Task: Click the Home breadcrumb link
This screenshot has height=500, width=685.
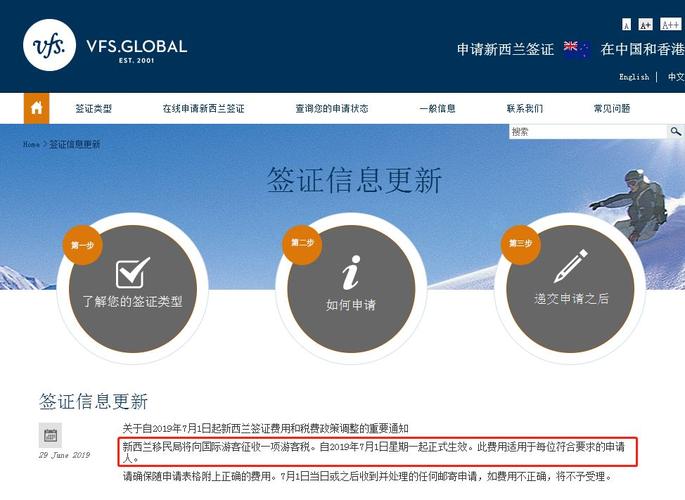Action: [31, 145]
